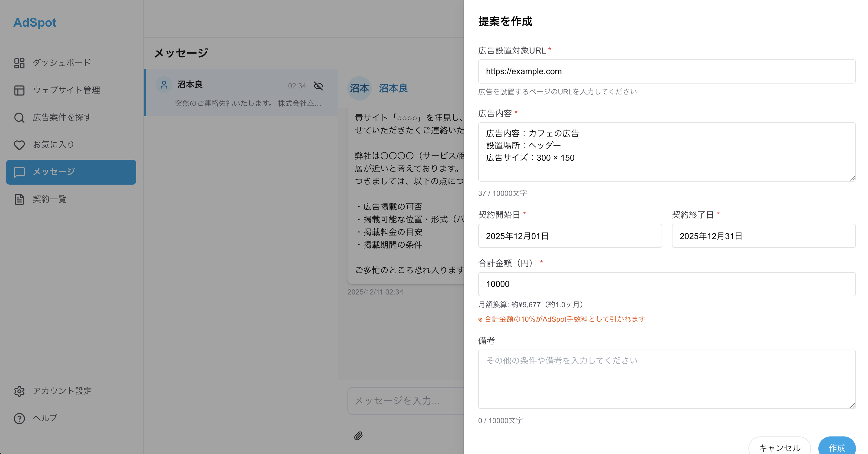Viewport: 868px width, 454px height.
Task: Attach a file with the paperclip icon
Action: click(358, 436)
